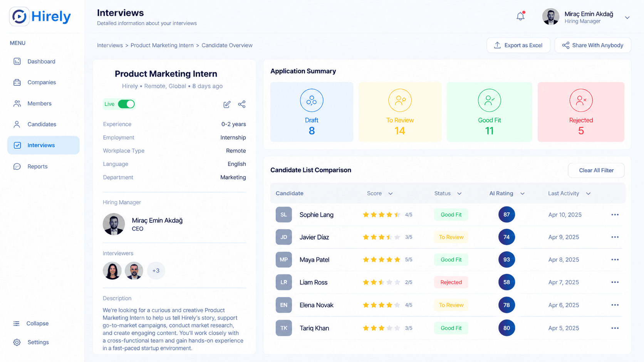Open the Members menu item

[x=43, y=103]
